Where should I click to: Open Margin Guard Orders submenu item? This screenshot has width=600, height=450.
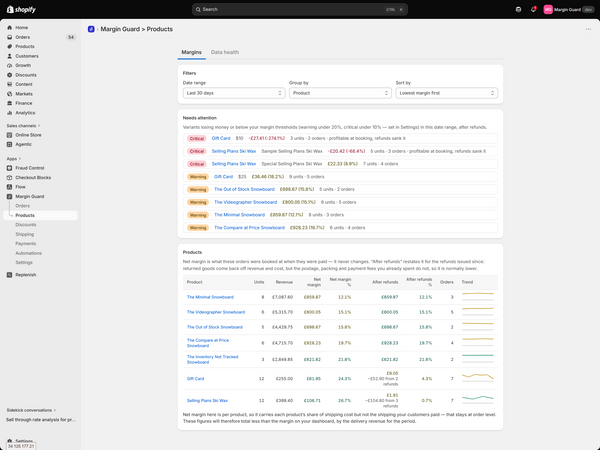click(x=23, y=206)
